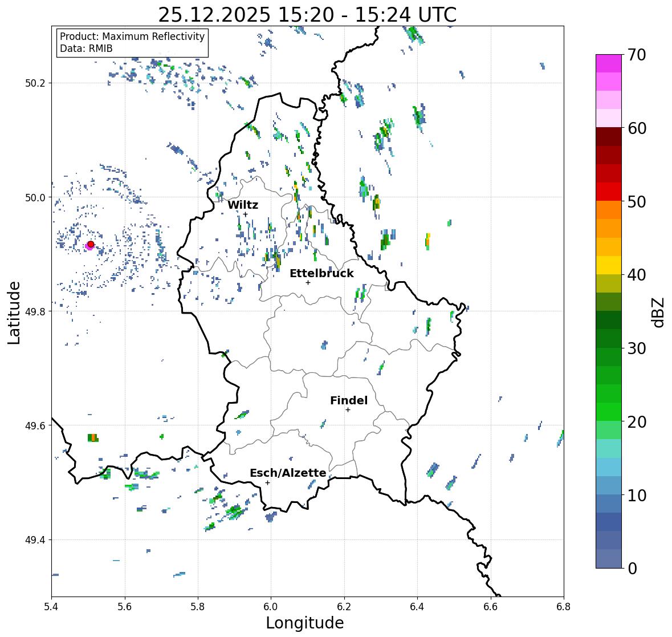Click the Wiltz station cross marker
The image size is (672, 637).
coord(245,214)
